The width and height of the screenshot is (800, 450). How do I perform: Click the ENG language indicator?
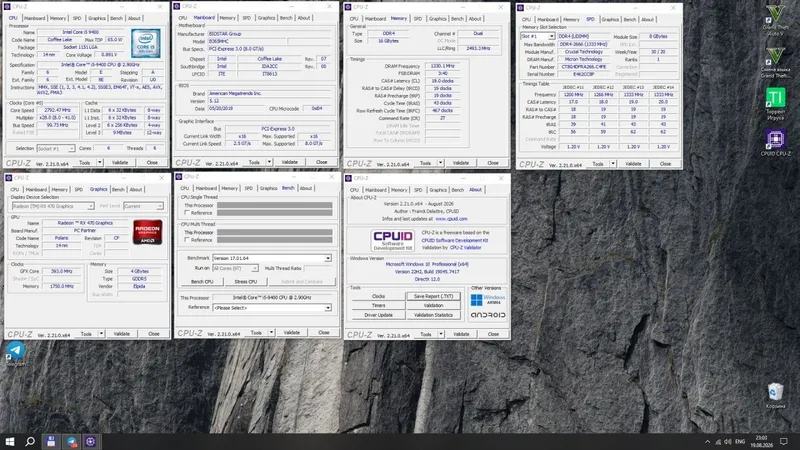pyautogui.click(x=740, y=442)
